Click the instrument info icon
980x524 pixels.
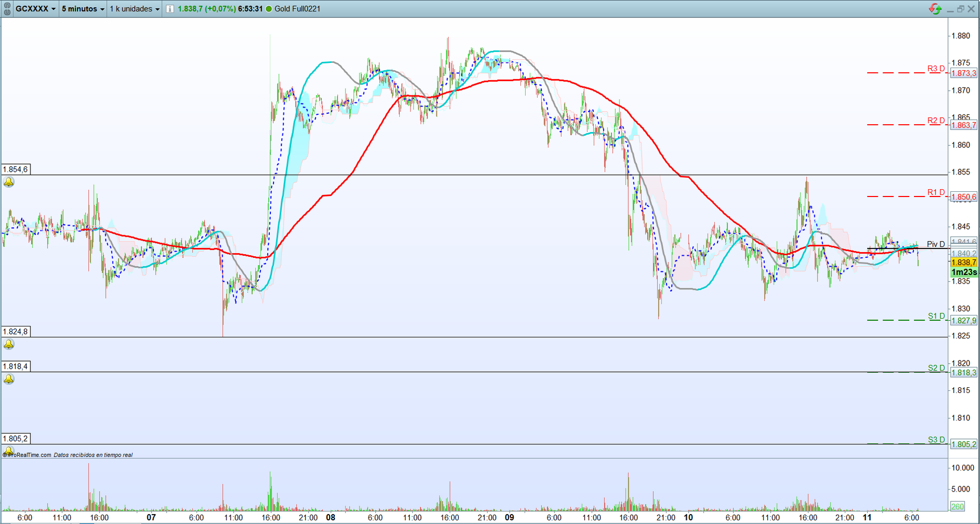coord(170,9)
